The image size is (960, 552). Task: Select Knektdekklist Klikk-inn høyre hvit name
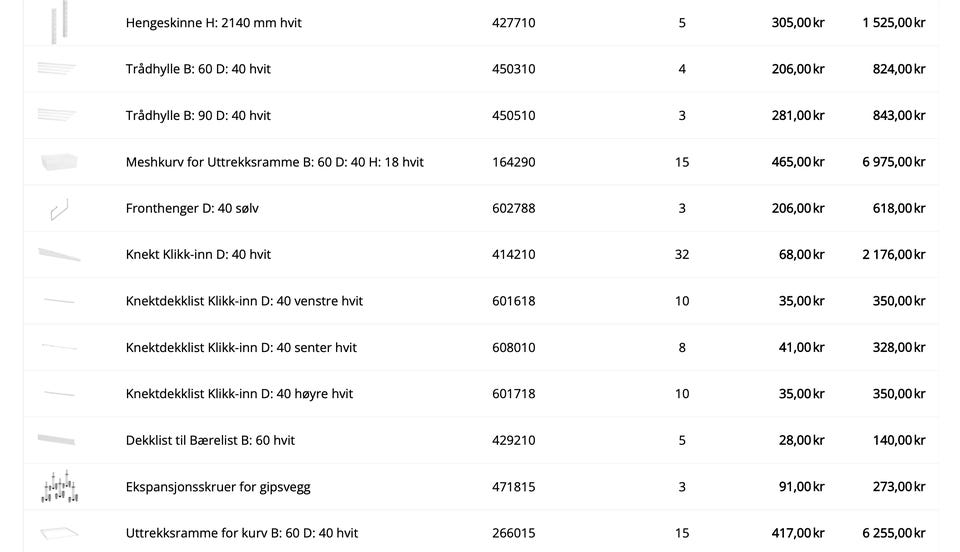tap(239, 394)
